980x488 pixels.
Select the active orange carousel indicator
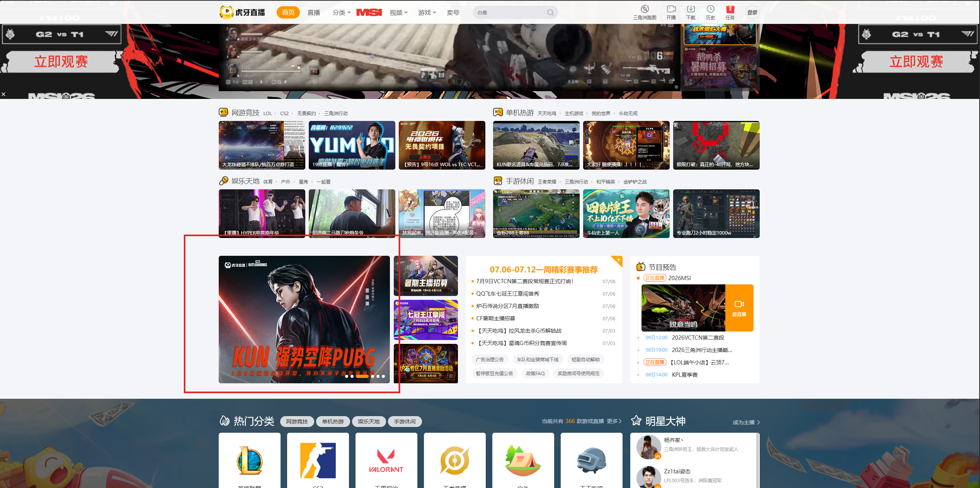pos(362,376)
